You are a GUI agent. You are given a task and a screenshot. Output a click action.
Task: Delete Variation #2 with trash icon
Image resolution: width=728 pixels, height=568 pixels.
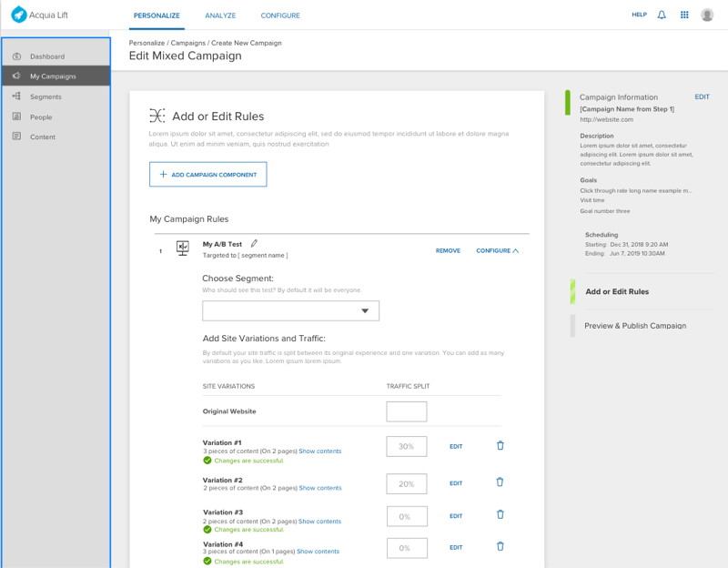500,482
